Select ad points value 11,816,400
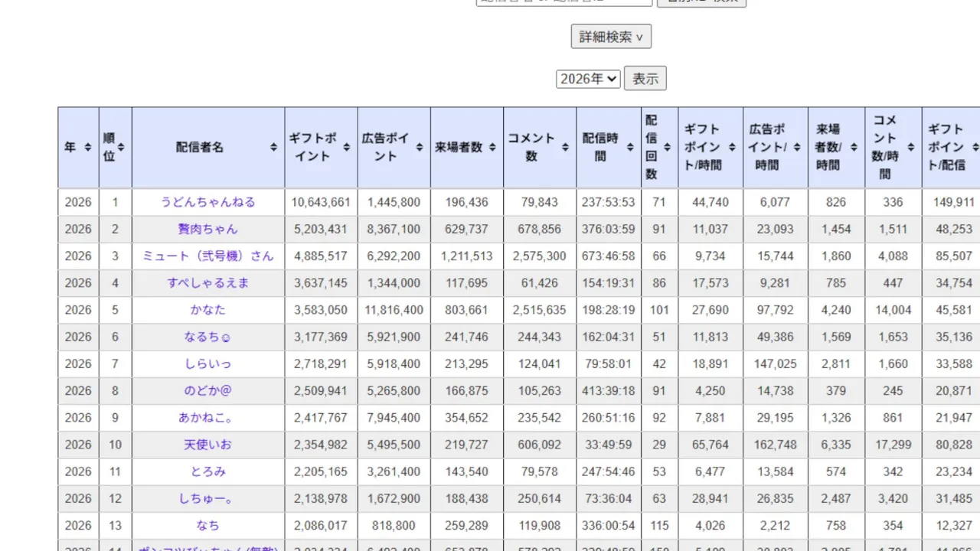980x551 pixels. [x=394, y=310]
